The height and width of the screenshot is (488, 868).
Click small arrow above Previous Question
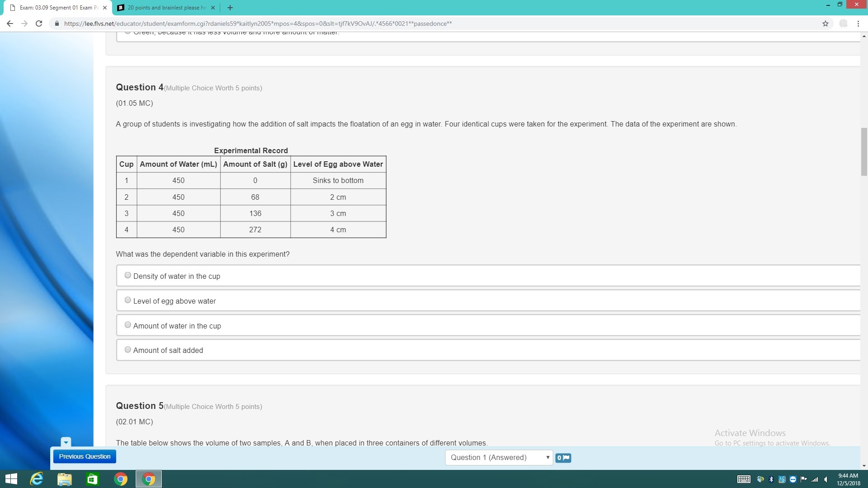pyautogui.click(x=66, y=442)
